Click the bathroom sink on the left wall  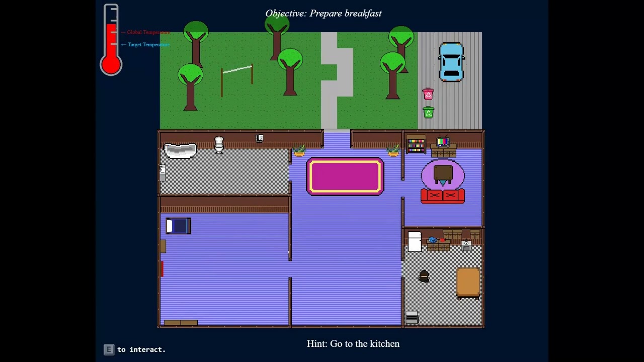click(x=163, y=172)
